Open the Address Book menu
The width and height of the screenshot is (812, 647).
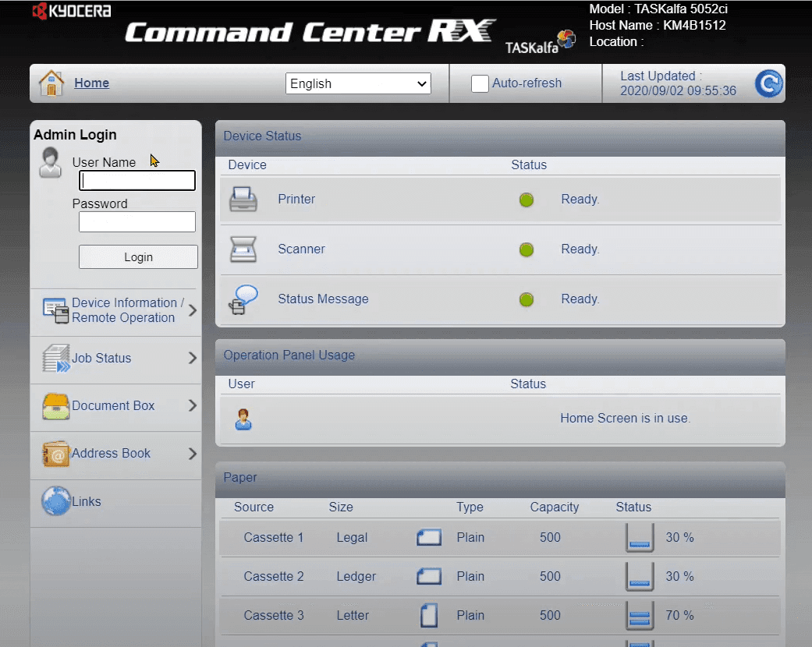[x=116, y=454]
